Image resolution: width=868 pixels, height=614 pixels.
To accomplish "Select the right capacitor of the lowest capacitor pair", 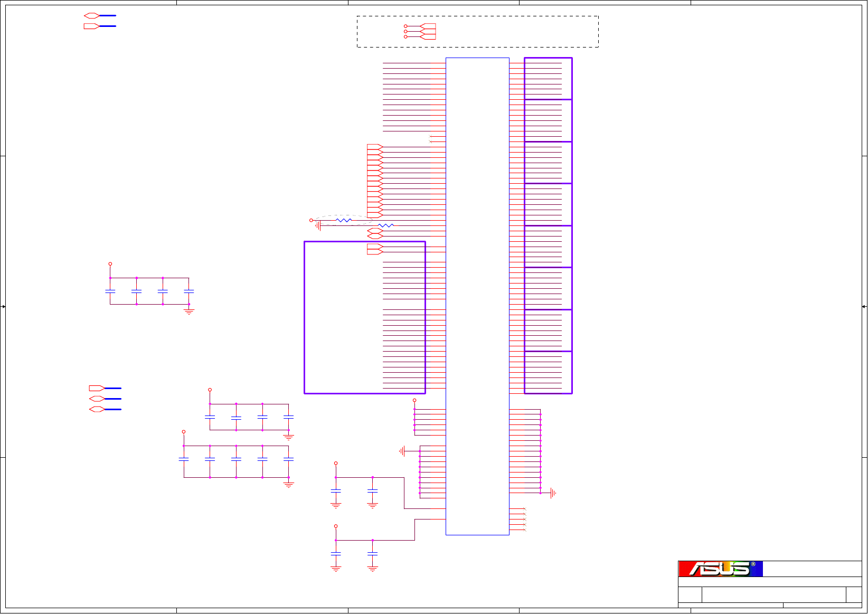I will pos(373,554).
